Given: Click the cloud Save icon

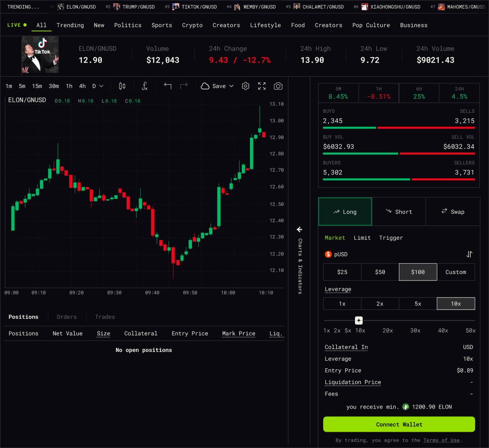Looking at the screenshot, I should click(205, 86).
